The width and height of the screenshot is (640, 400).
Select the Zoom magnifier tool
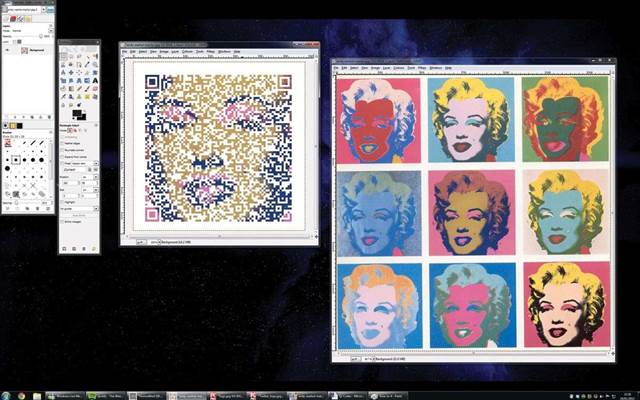pos(95,64)
